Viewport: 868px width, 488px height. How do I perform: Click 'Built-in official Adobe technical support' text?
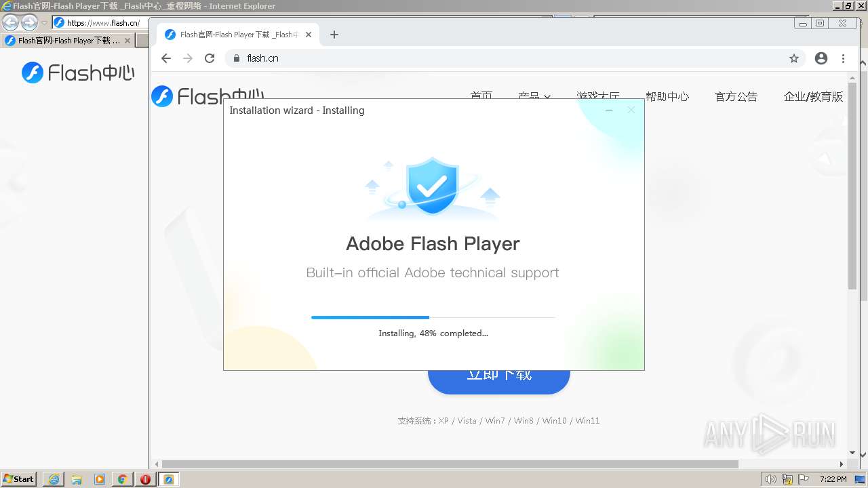tap(433, 272)
